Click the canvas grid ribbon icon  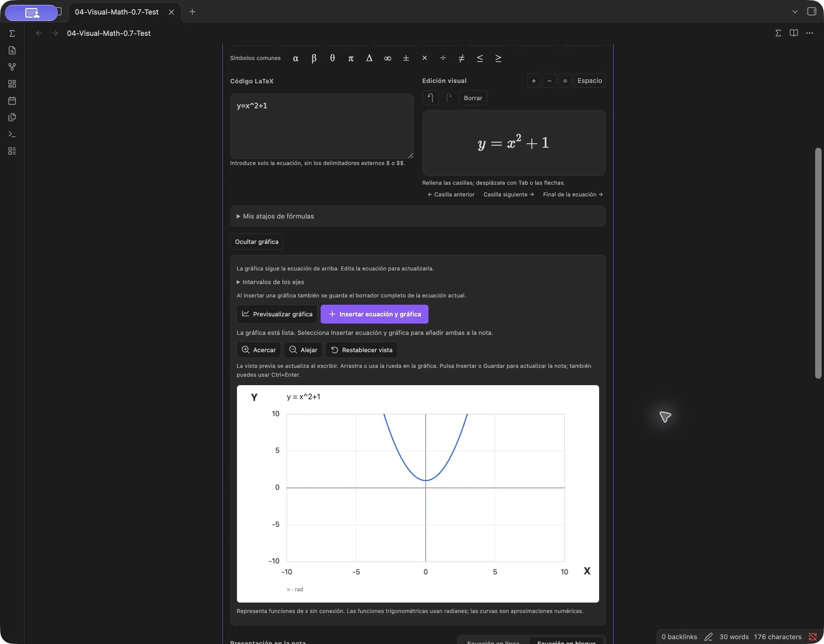pos(12,84)
